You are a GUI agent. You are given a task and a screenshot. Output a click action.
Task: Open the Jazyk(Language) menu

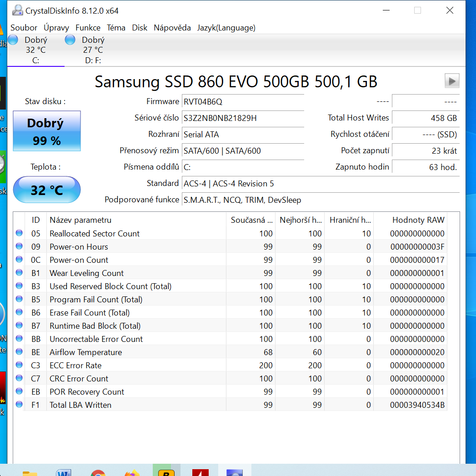[226, 28]
